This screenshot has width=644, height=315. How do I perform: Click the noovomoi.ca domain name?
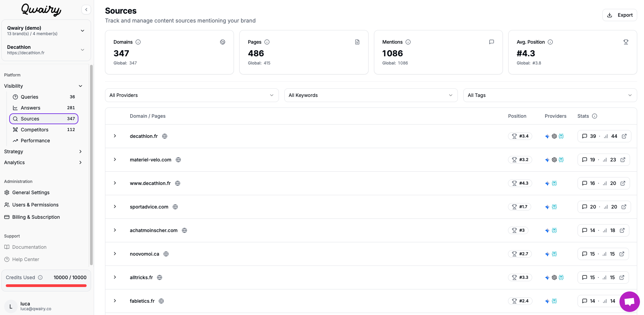click(x=145, y=254)
